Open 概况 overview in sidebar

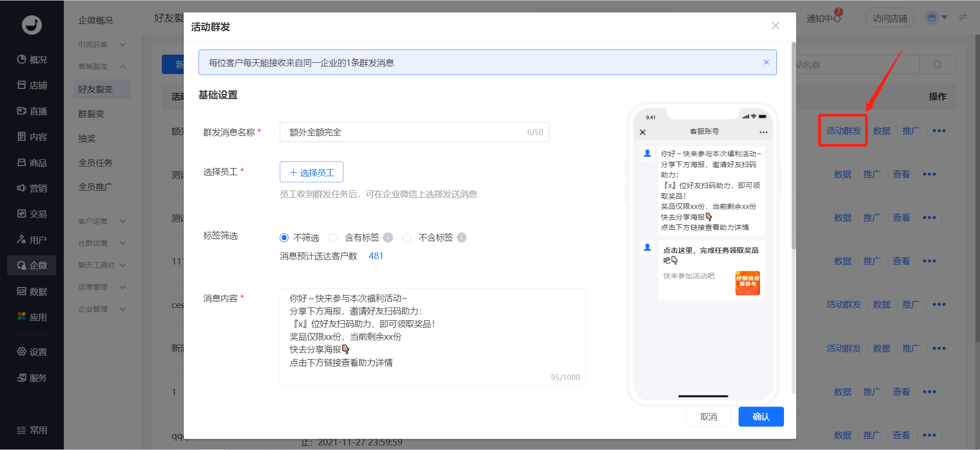32,60
